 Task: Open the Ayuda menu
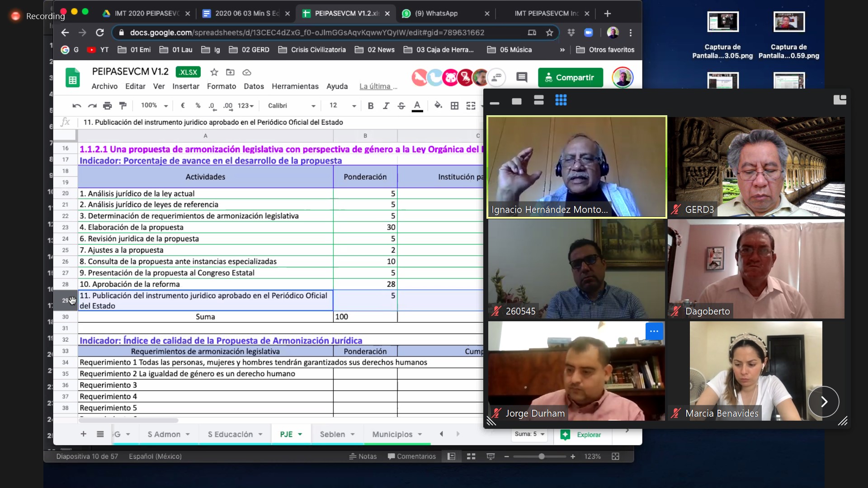point(337,86)
